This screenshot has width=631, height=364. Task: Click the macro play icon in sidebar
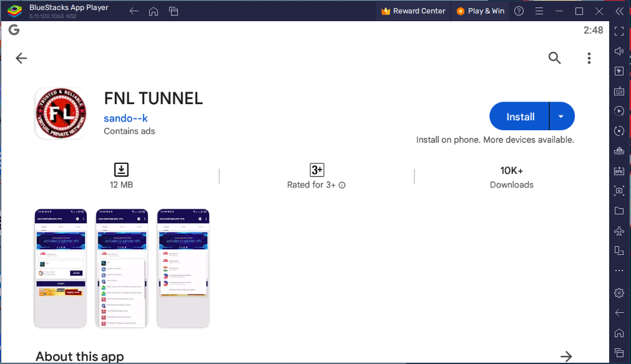(619, 111)
